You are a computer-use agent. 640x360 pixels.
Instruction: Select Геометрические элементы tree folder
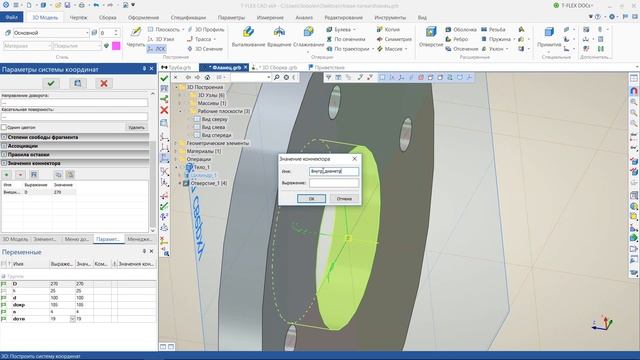pyautogui.click(x=218, y=143)
